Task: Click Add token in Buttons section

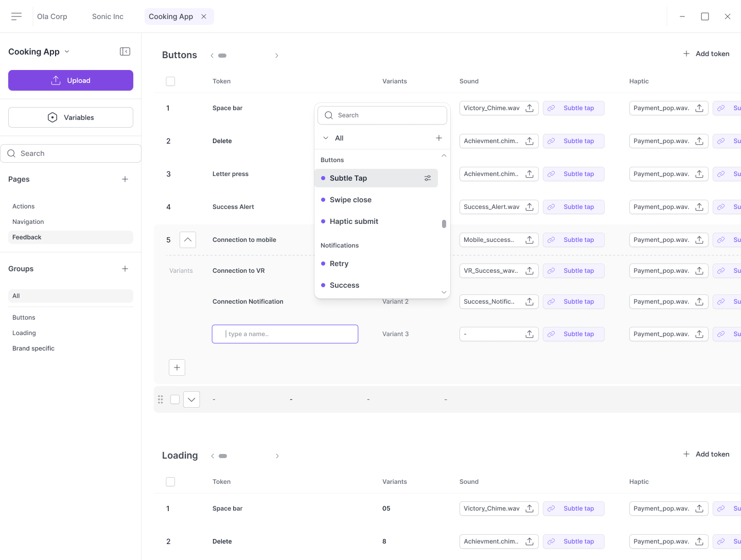Action: pyautogui.click(x=706, y=54)
